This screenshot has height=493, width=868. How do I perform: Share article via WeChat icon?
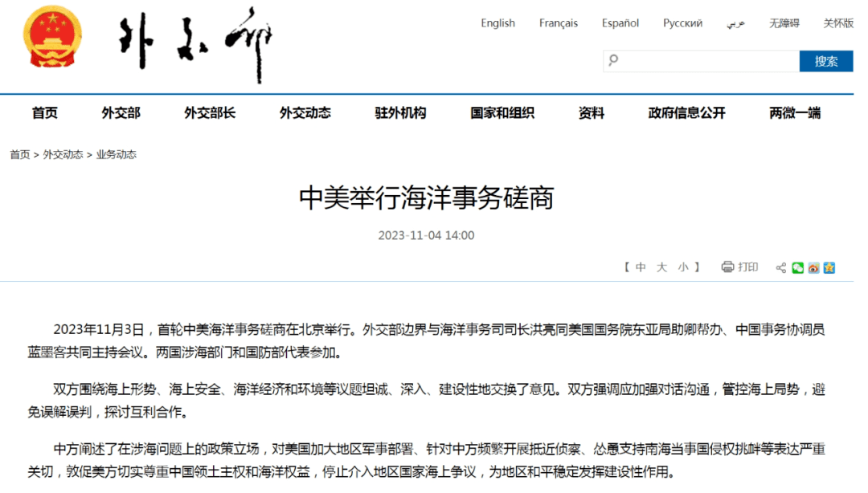798,268
